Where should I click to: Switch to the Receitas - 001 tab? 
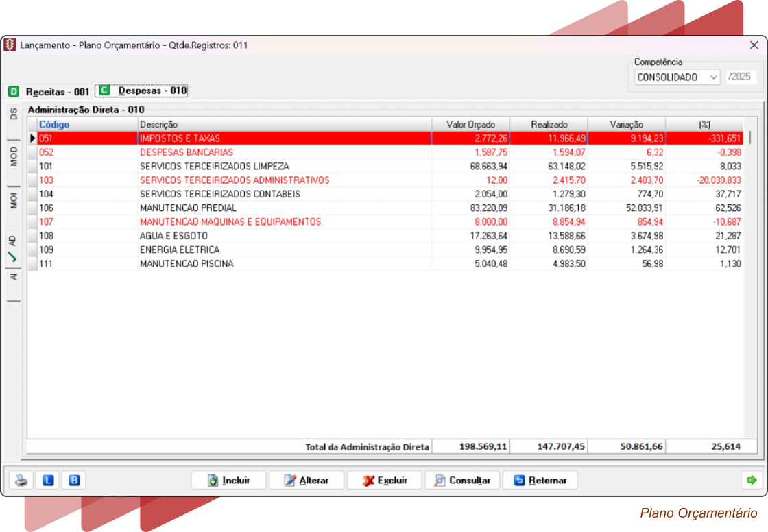coord(57,91)
